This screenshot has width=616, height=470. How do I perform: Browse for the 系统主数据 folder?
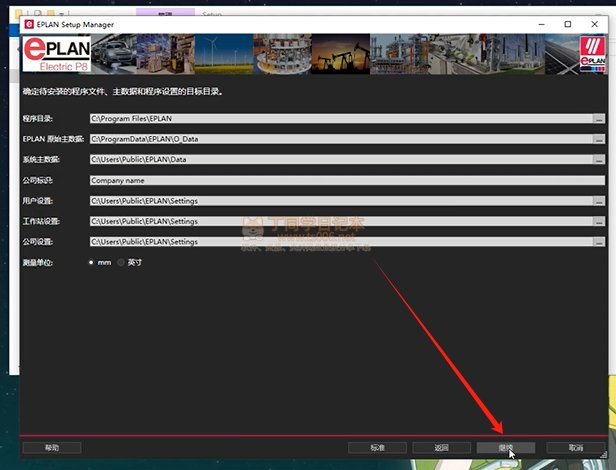coord(599,159)
